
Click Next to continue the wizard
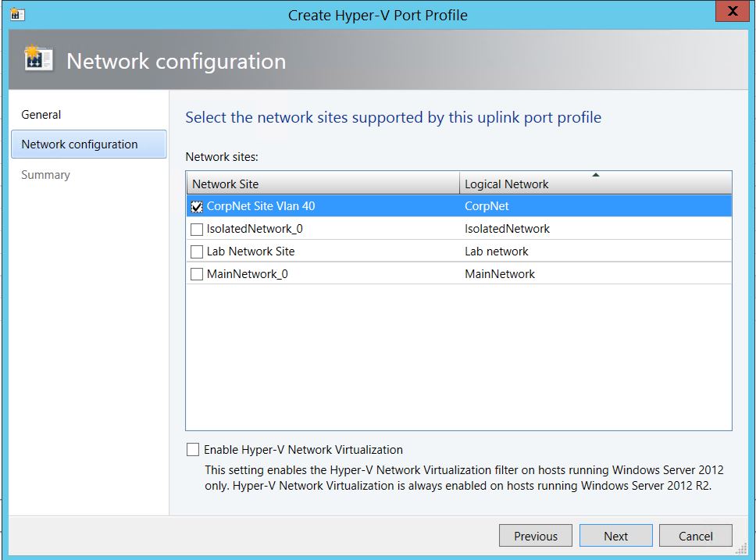(x=615, y=536)
